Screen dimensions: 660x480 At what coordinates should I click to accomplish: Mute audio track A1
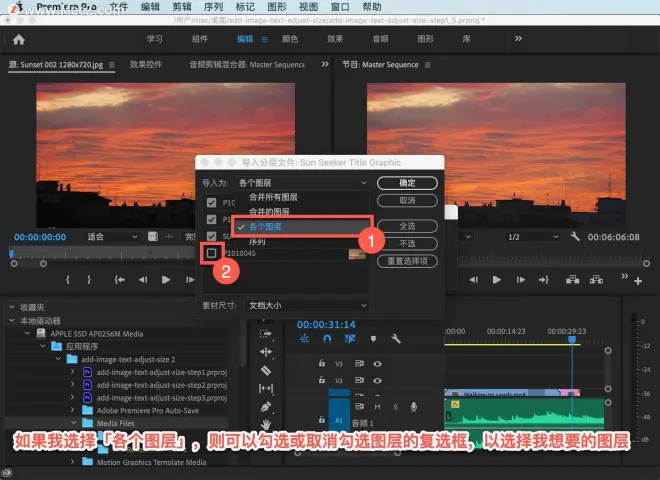pyautogui.click(x=377, y=407)
